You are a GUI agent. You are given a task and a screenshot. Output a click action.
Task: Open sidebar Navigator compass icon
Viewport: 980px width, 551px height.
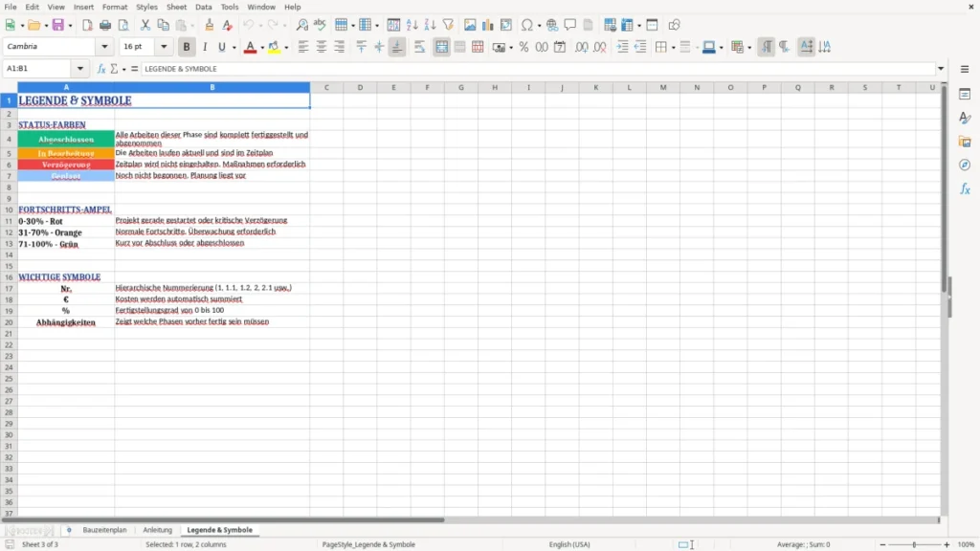(965, 165)
